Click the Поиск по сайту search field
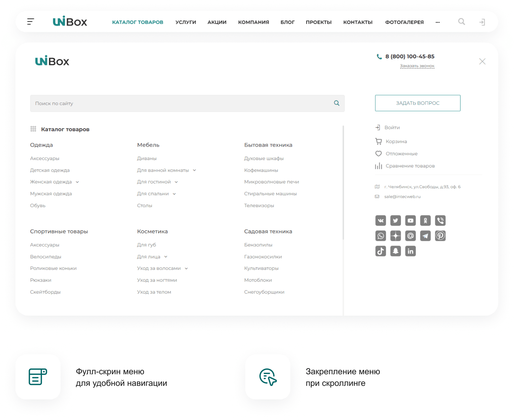Screen dimensions: 514x420 (x=180, y=103)
